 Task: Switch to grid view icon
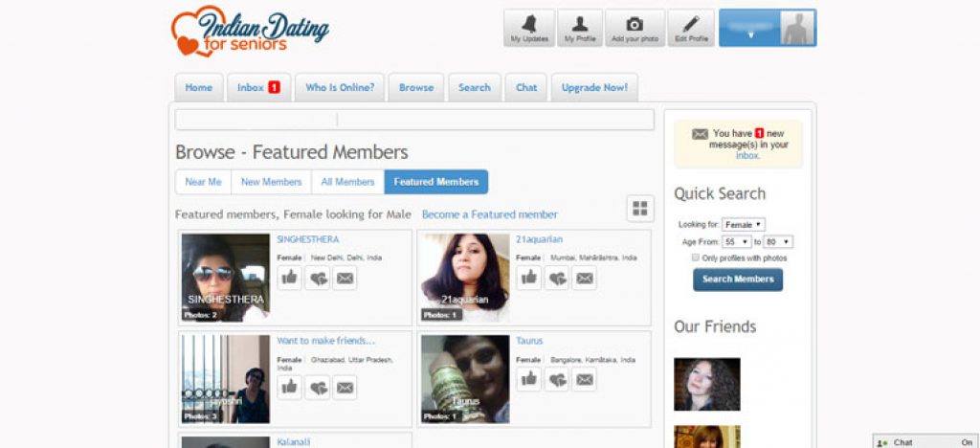coord(640,209)
